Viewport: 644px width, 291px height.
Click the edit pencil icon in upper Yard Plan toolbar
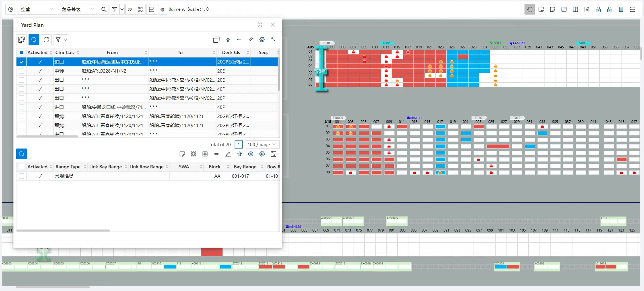point(251,40)
